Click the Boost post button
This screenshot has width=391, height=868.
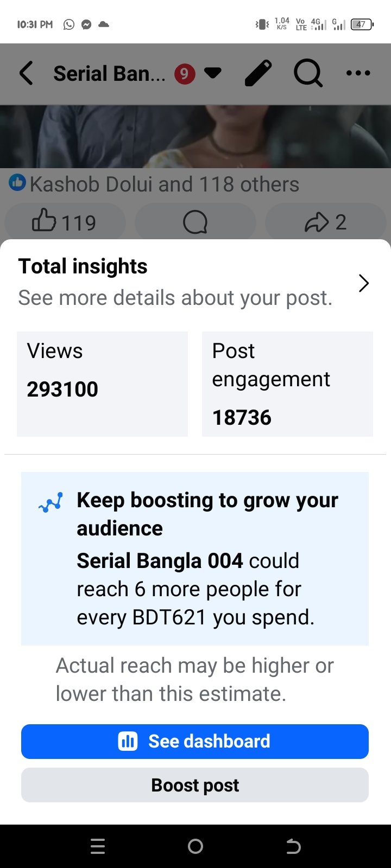point(195,785)
